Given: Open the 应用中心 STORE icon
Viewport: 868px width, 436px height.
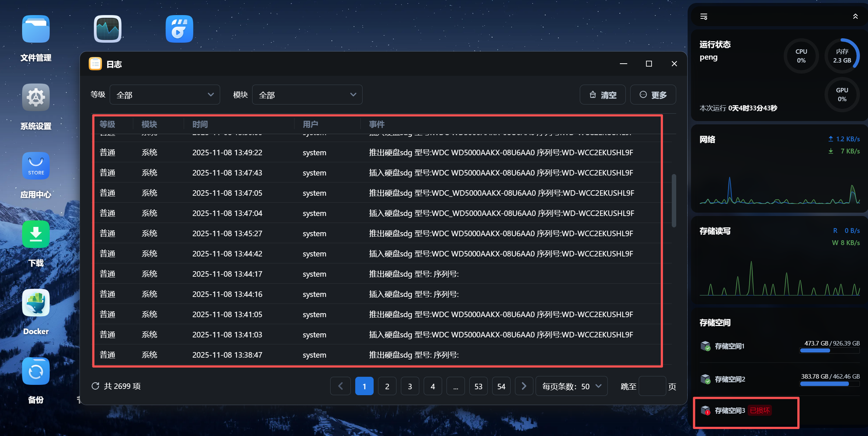Looking at the screenshot, I should point(35,166).
